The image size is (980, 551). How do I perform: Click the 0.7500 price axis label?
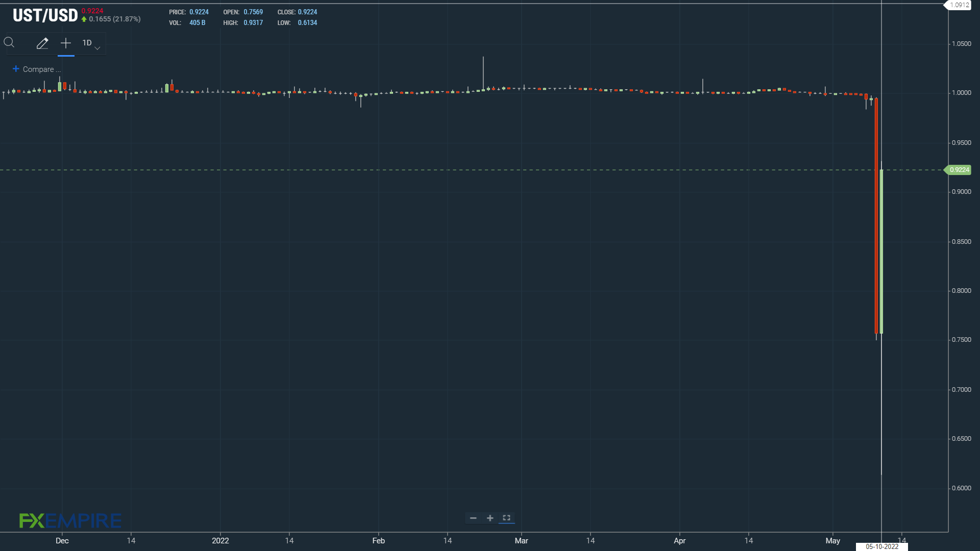(x=962, y=340)
